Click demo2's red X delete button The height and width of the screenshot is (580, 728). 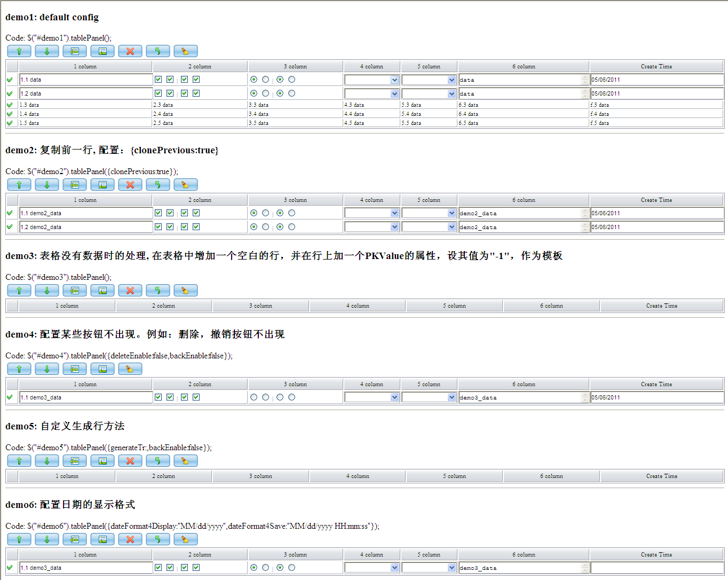point(130,185)
